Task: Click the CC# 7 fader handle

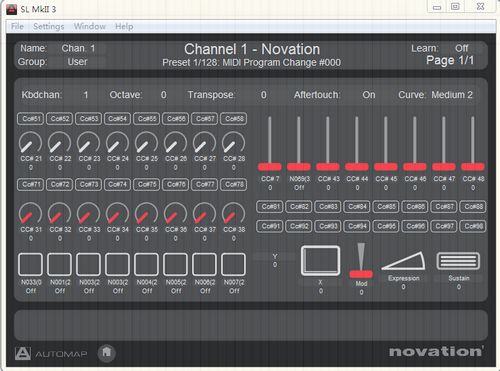Action: point(270,167)
